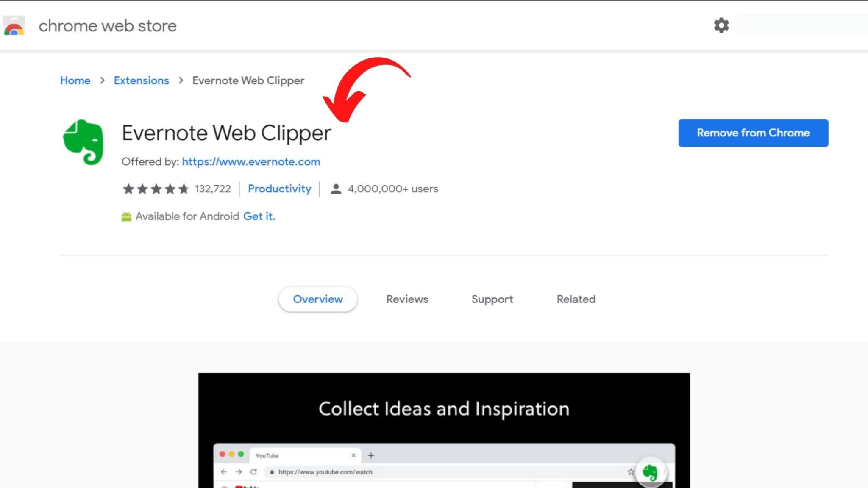868x488 pixels.
Task: Click the YouTube tab close X in preview
Action: pos(353,455)
